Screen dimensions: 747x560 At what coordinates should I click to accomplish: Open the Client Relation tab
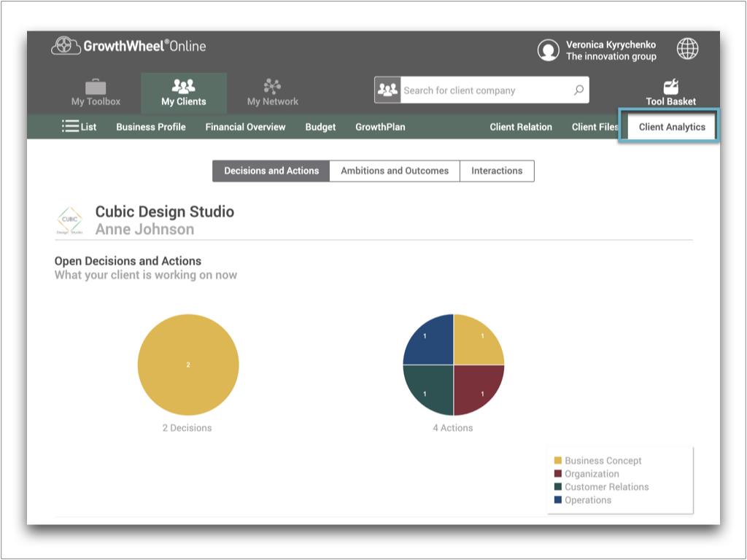(x=521, y=127)
